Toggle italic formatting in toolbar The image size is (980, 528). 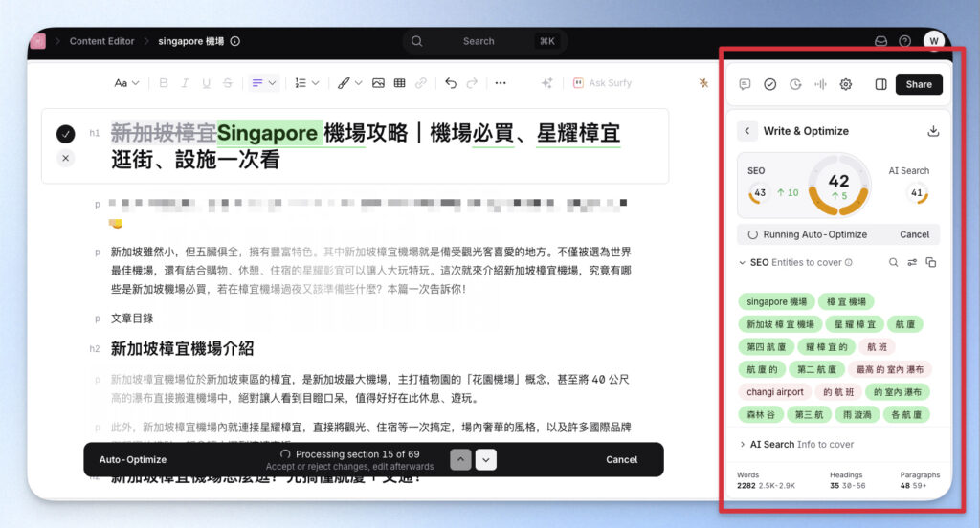185,83
